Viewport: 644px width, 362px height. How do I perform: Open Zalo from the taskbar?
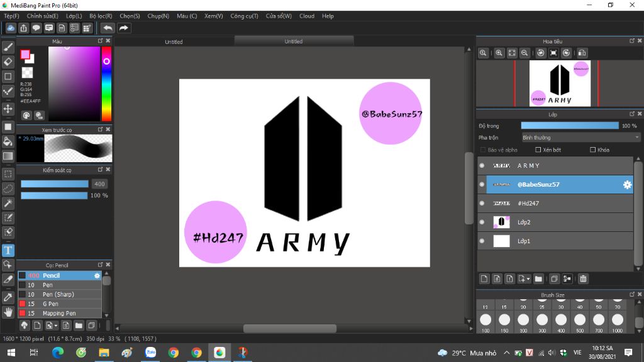point(150,353)
